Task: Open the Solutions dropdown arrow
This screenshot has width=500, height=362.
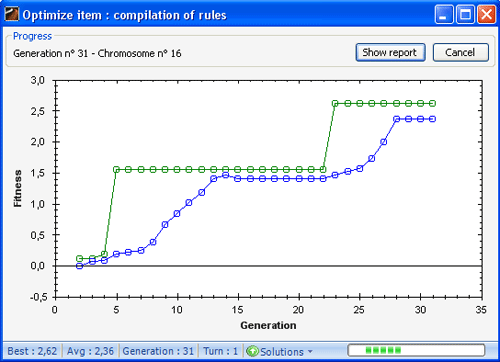Action: coord(310,351)
